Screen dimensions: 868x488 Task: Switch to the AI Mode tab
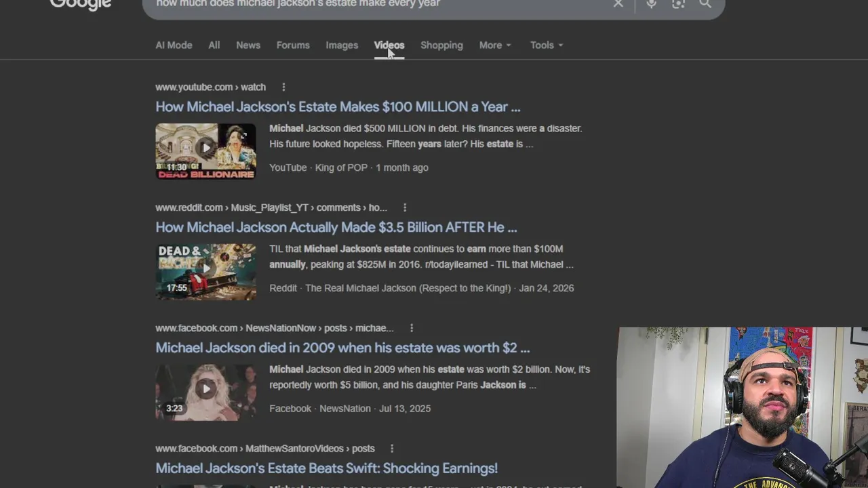(x=174, y=45)
